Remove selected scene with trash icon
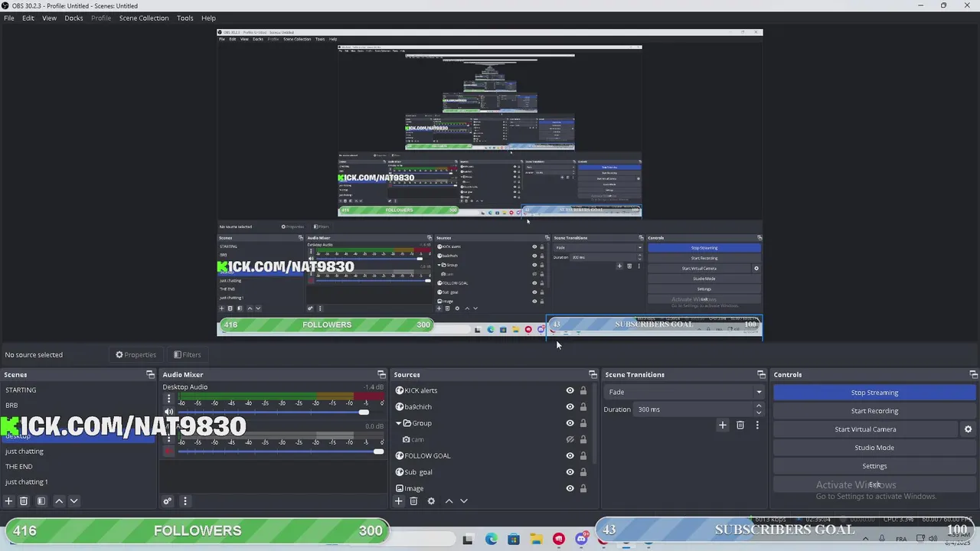This screenshot has height=551, width=980. tap(24, 501)
